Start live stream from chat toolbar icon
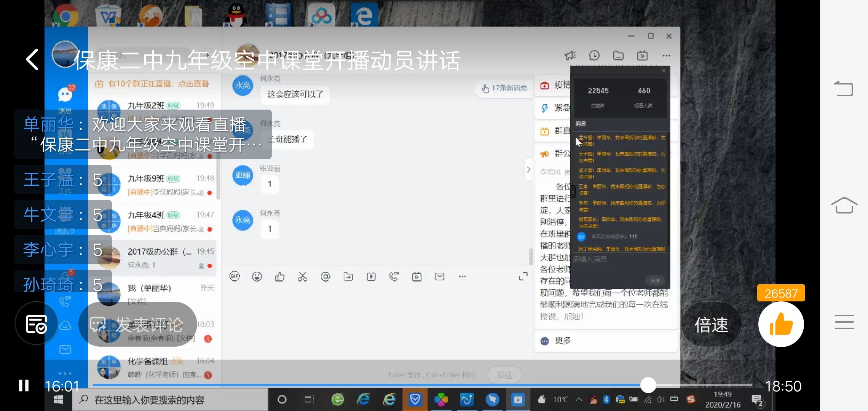The height and width of the screenshot is (411, 868). coord(417,277)
